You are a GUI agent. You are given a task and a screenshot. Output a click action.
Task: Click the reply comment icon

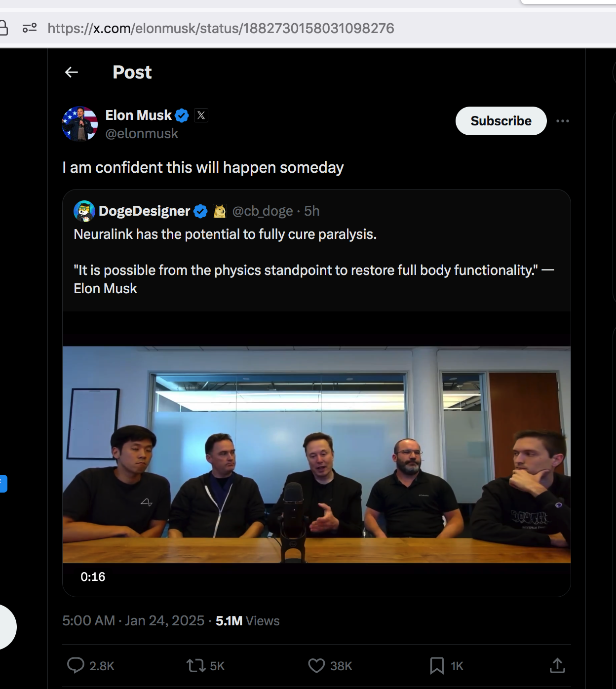coord(76,665)
